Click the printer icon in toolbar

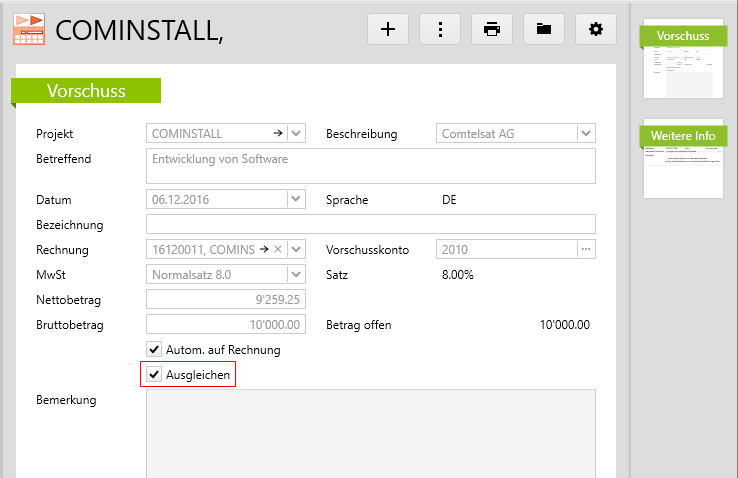coord(492,29)
